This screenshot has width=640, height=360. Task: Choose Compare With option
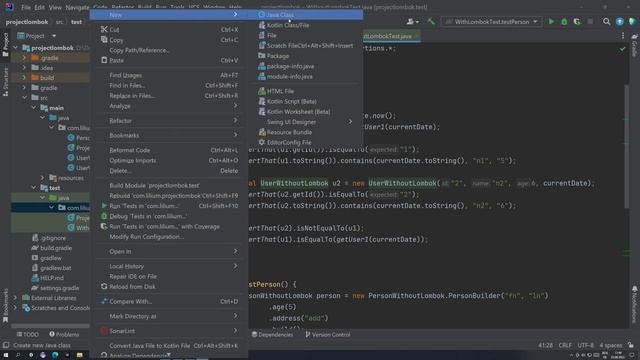(x=169, y=301)
